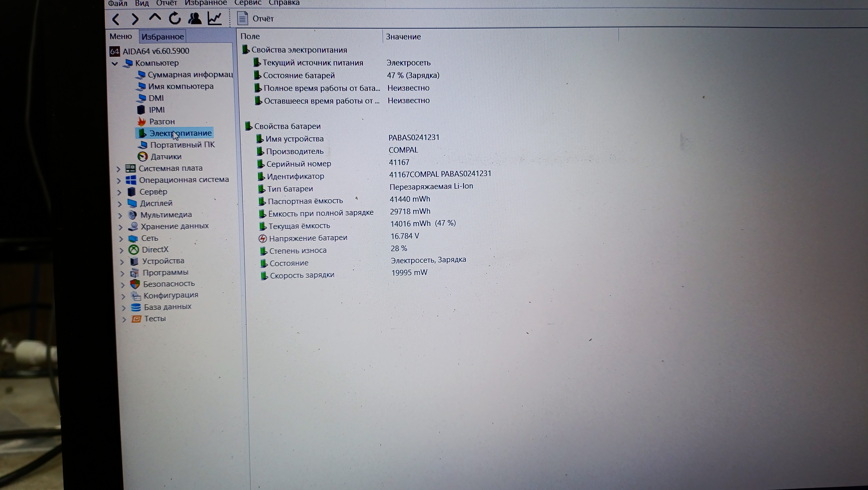
Task: Select Тесты tree label
Action: (155, 319)
